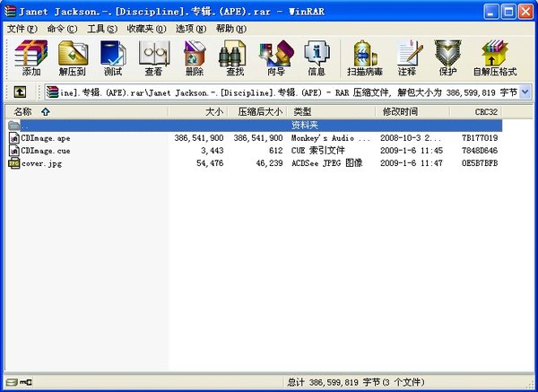Click the CDImage.cue file icon
Viewport: 538px width, 392px height.
pyautogui.click(x=13, y=151)
